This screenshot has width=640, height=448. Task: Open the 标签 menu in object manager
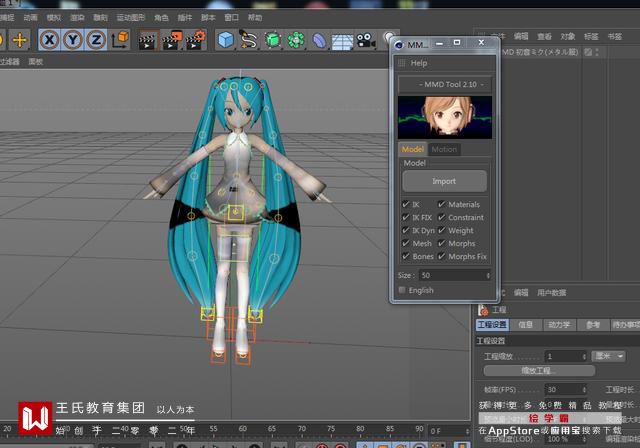pos(591,36)
